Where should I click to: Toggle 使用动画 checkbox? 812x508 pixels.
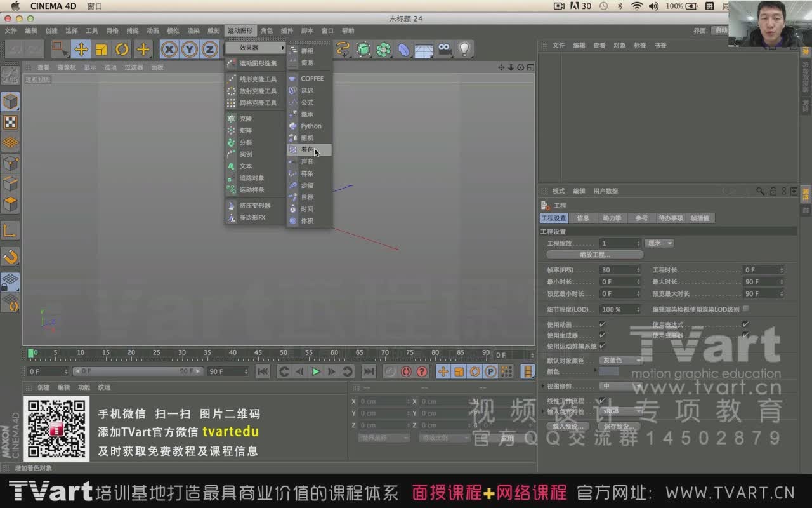[x=602, y=324]
